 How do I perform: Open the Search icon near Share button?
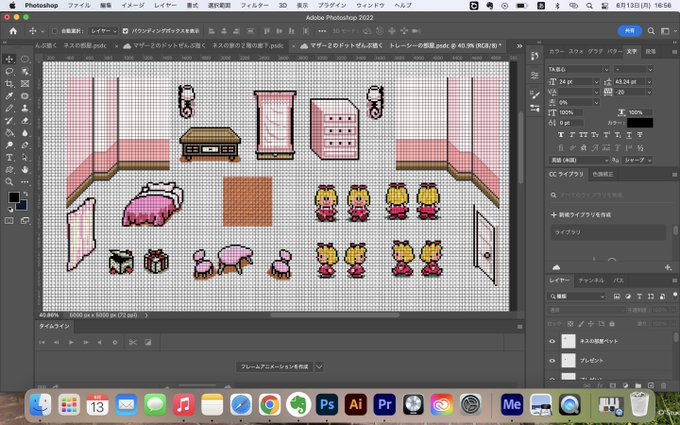651,31
